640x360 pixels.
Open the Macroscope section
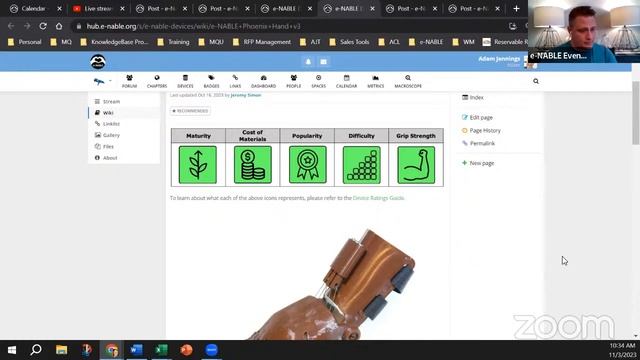pos(408,82)
